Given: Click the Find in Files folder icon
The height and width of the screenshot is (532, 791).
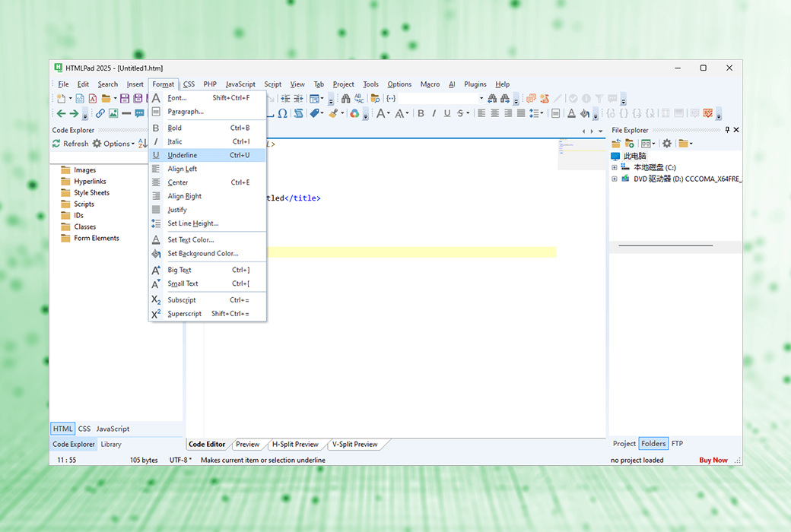Looking at the screenshot, I should pos(375,98).
